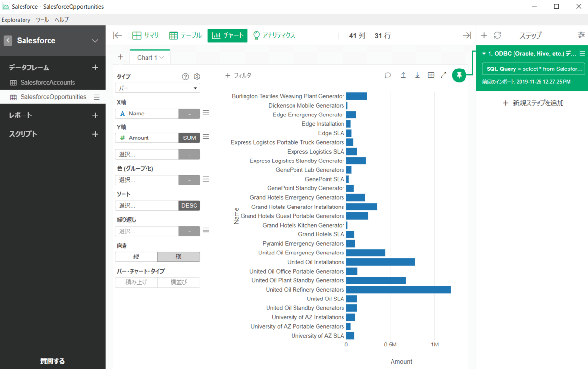This screenshot has width=588, height=369.
Task: Switch to the テーブル view
Action: 185,35
